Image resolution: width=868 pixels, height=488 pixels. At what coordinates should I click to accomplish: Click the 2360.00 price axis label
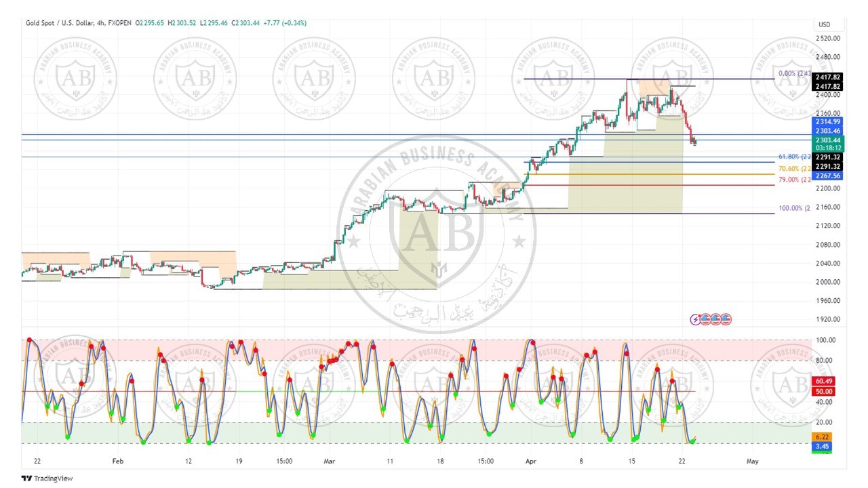829,113
